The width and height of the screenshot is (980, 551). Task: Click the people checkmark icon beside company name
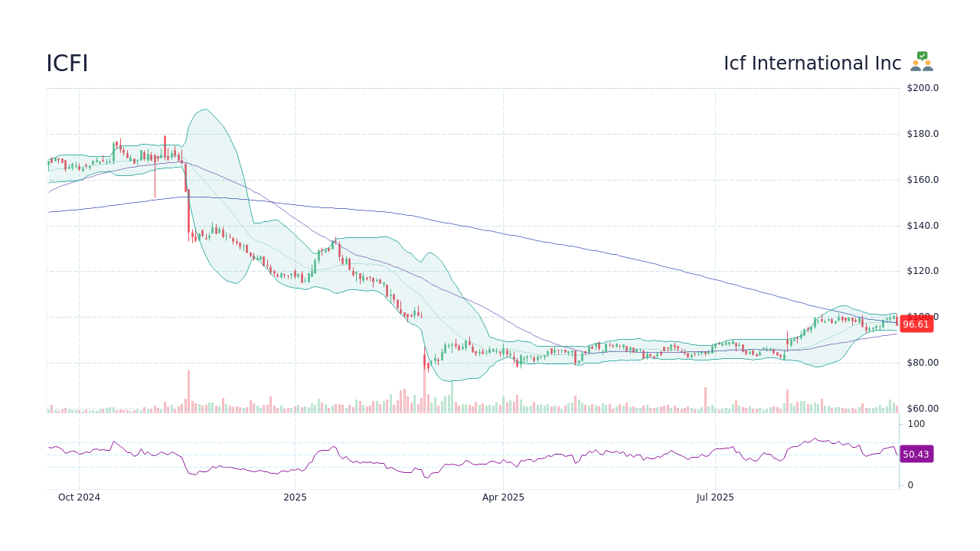click(922, 62)
